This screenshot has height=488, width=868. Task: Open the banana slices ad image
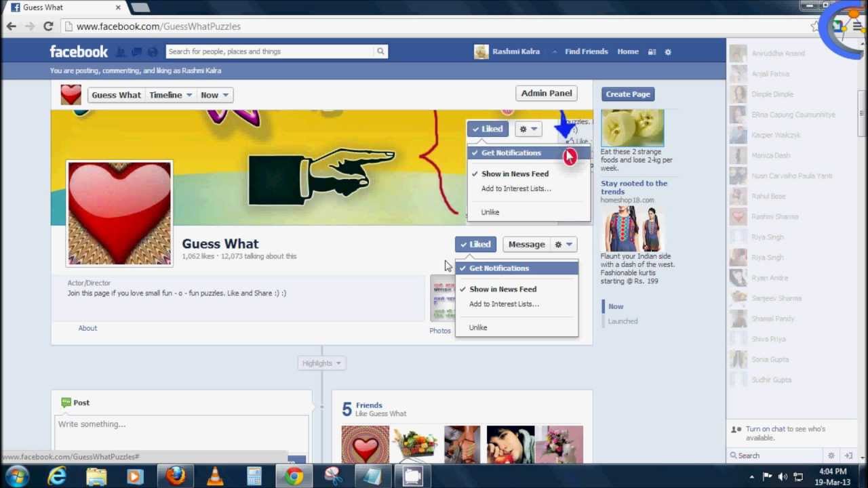(633, 127)
